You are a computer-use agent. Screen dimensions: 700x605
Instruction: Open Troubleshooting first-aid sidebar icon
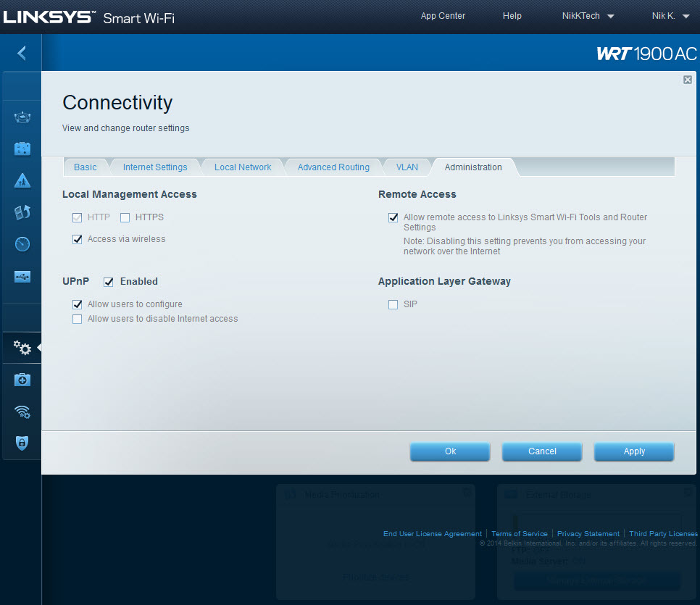pyautogui.click(x=22, y=380)
